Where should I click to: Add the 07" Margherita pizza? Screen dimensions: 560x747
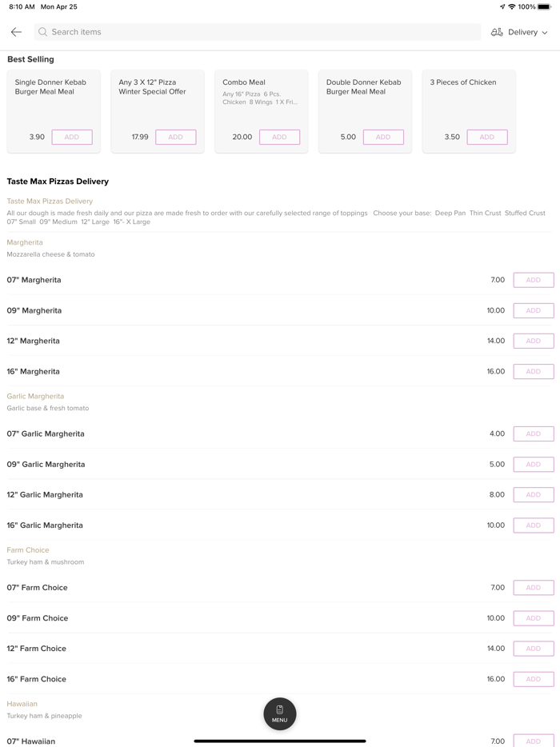533,280
